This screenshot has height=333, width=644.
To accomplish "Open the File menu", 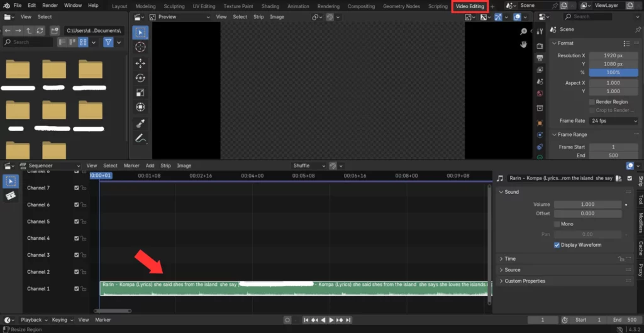I will 18,5.
